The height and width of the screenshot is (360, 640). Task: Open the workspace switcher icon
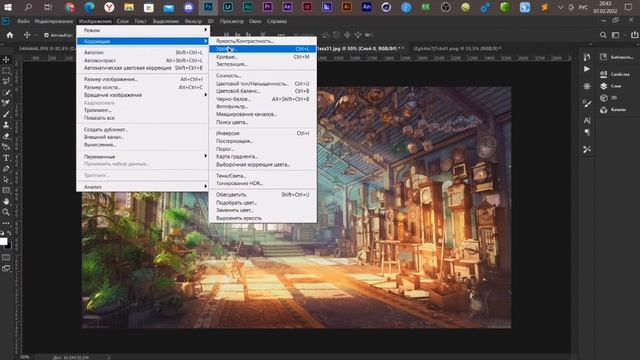(x=616, y=35)
